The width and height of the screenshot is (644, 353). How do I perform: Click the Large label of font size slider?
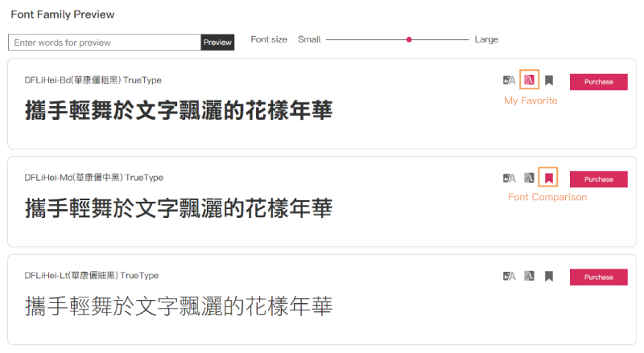486,39
